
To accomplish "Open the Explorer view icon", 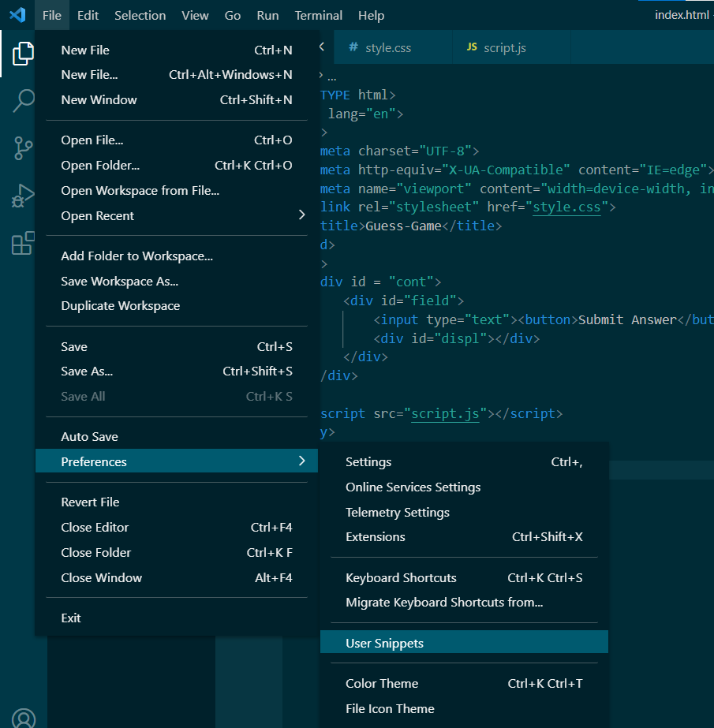I will tap(23, 54).
